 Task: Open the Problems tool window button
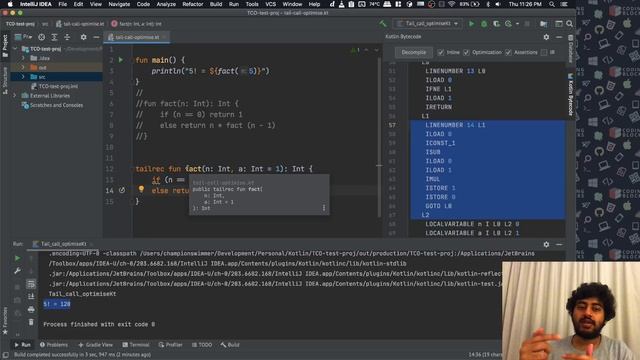(x=53, y=345)
